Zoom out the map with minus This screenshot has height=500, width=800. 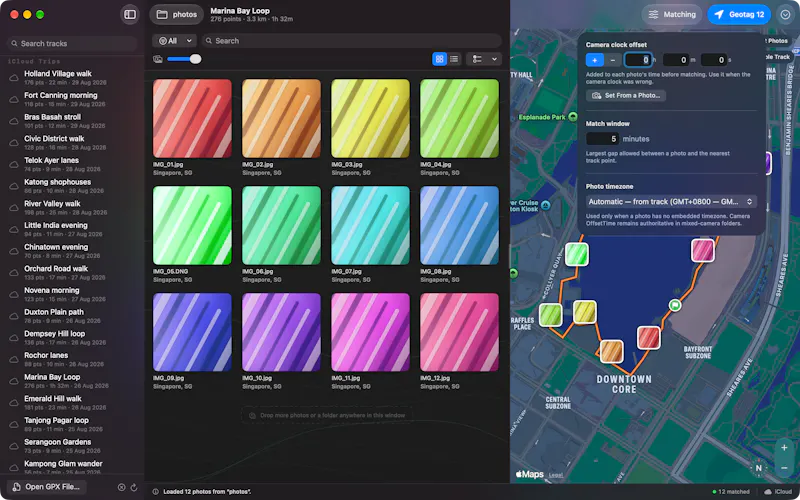[x=784, y=467]
